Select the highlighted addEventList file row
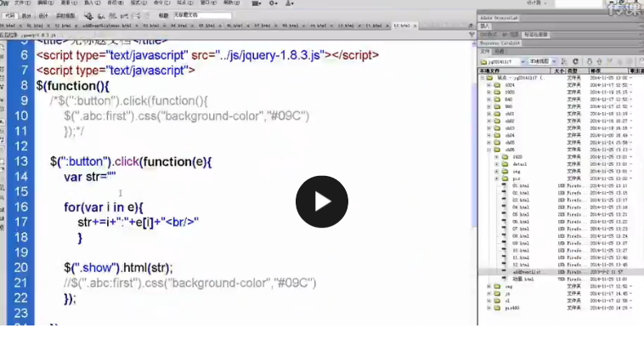 [x=561, y=272]
